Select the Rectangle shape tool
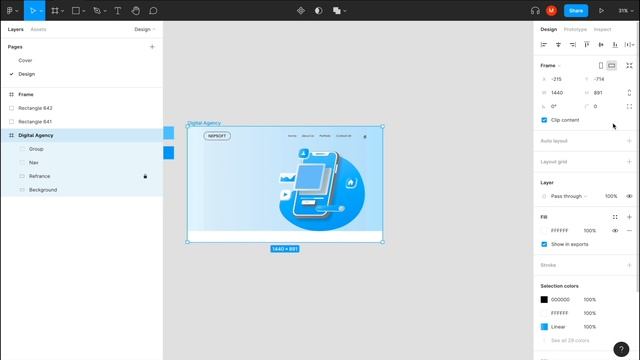 (x=76, y=11)
